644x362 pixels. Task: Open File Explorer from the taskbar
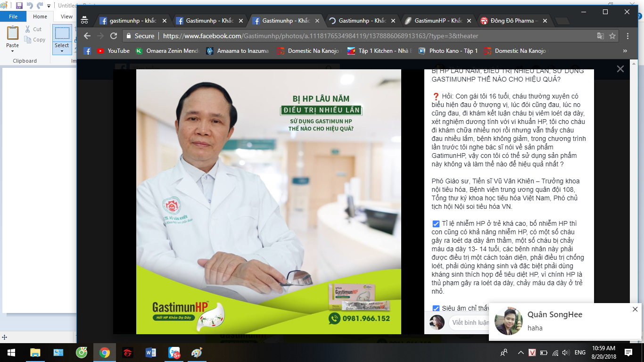tap(35, 352)
